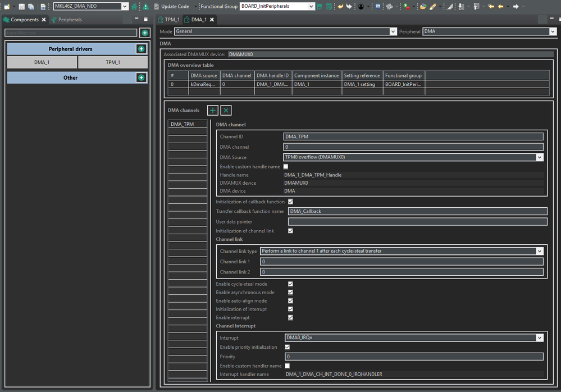Click the green home icon in toolbar
561x392 pixels.
(x=134, y=6)
